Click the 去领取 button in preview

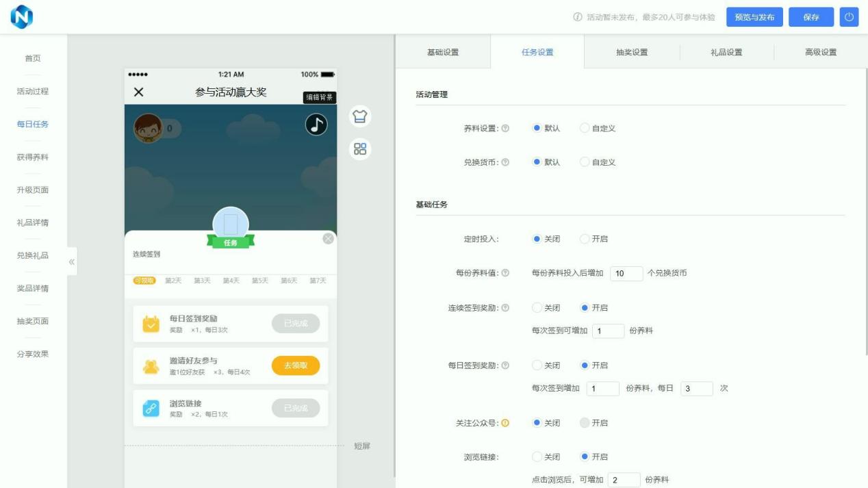coord(296,365)
